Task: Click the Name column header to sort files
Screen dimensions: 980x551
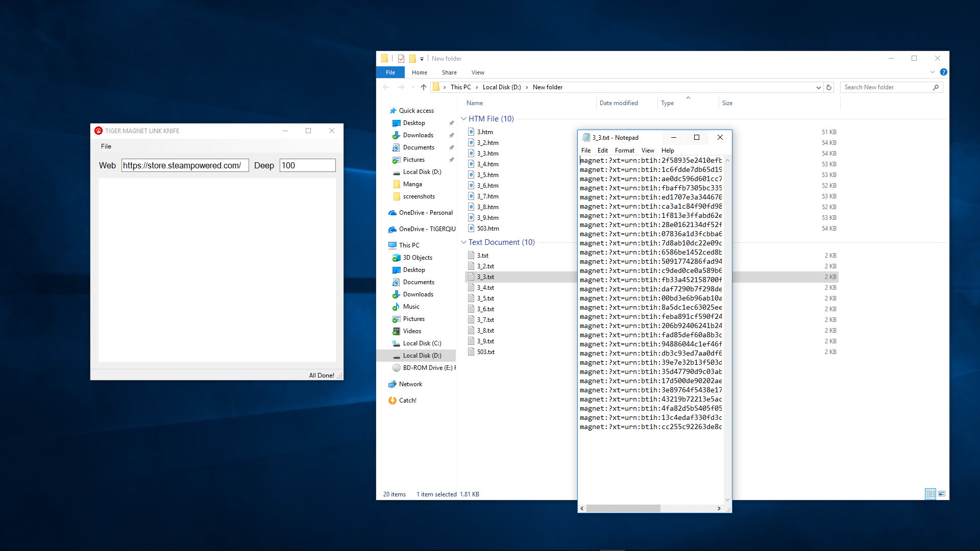Action: click(x=475, y=103)
